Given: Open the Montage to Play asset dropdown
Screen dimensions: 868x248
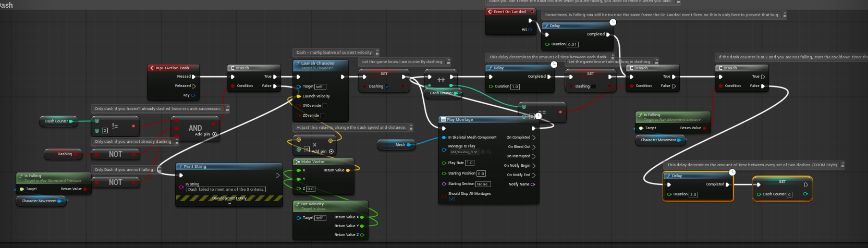Looking at the screenshot, I should (464, 152).
